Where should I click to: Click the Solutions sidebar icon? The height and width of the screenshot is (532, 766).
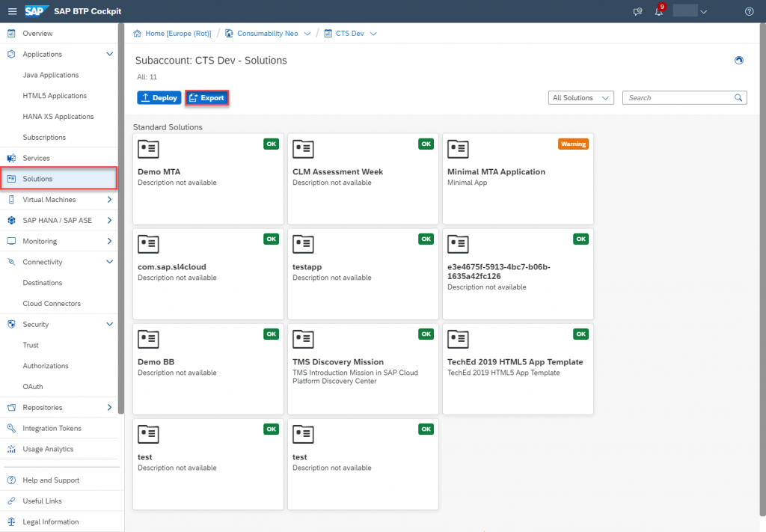(x=11, y=179)
